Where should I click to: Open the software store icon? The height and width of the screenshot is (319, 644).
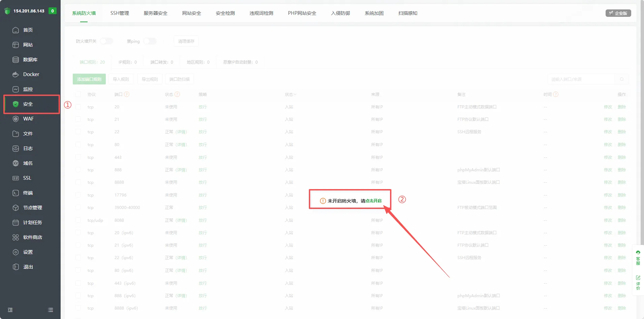[15, 237]
